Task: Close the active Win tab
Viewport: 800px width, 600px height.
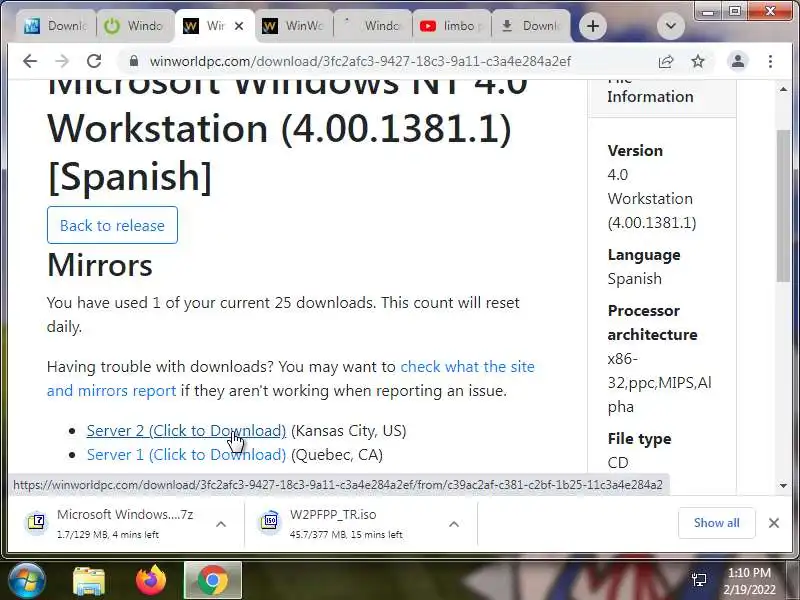Action: click(x=239, y=26)
